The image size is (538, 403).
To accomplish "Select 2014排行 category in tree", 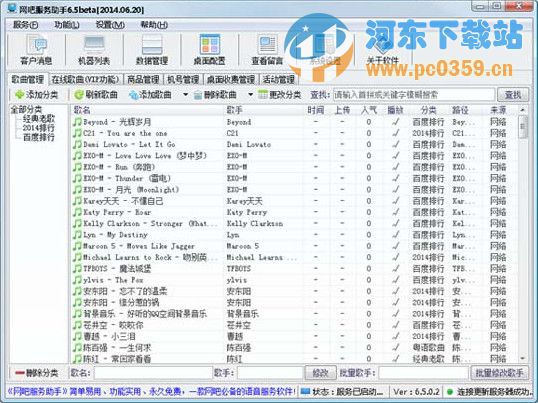I will [x=38, y=128].
